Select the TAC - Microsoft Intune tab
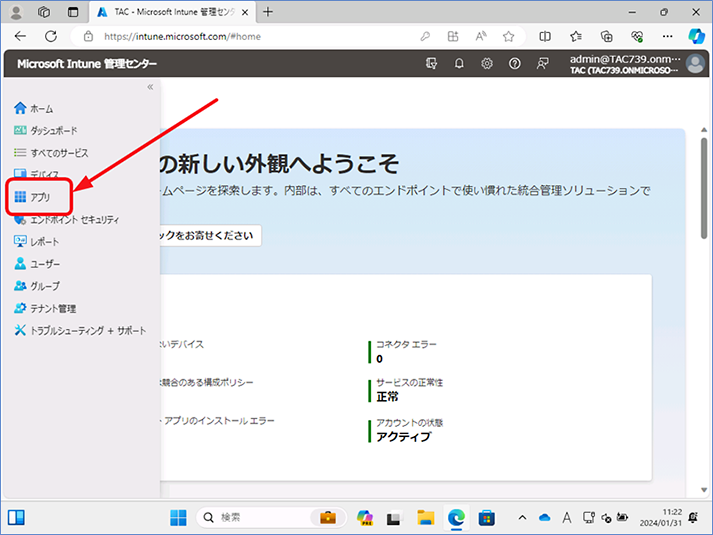 [171, 12]
